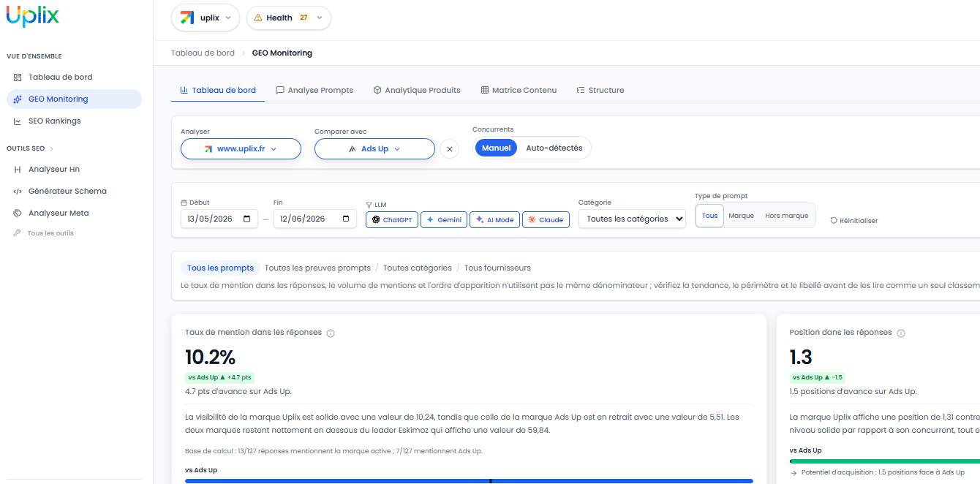Image resolution: width=980 pixels, height=484 pixels.
Task: Click the Analyse Prompts speech bubble icon
Action: pyautogui.click(x=280, y=90)
